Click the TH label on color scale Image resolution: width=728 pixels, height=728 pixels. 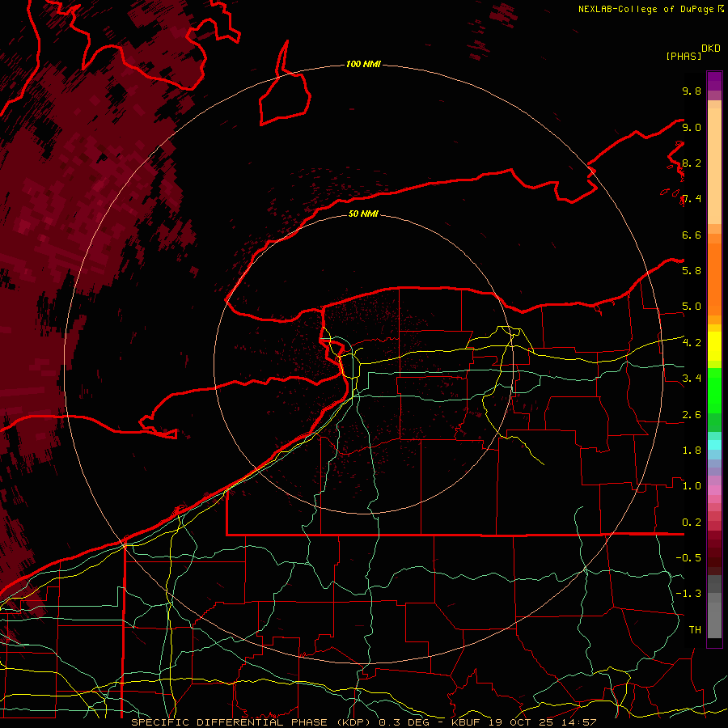pos(695,629)
